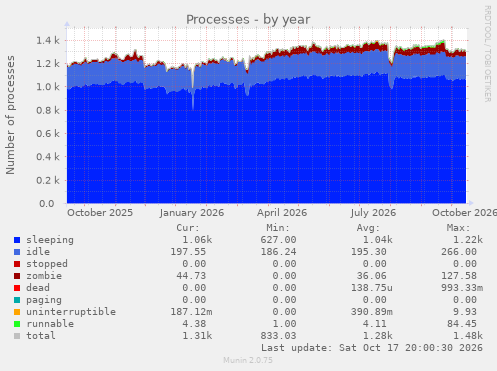Click the dead legend color swatch
Image resolution: width=497 pixels, height=371 pixels.
tap(17, 288)
